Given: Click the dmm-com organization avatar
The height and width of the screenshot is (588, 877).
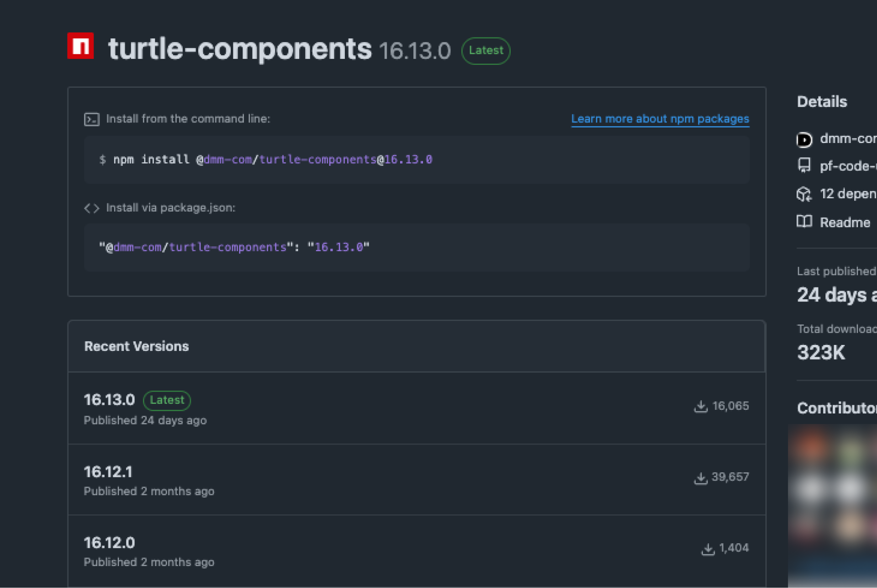Looking at the screenshot, I should (x=804, y=139).
